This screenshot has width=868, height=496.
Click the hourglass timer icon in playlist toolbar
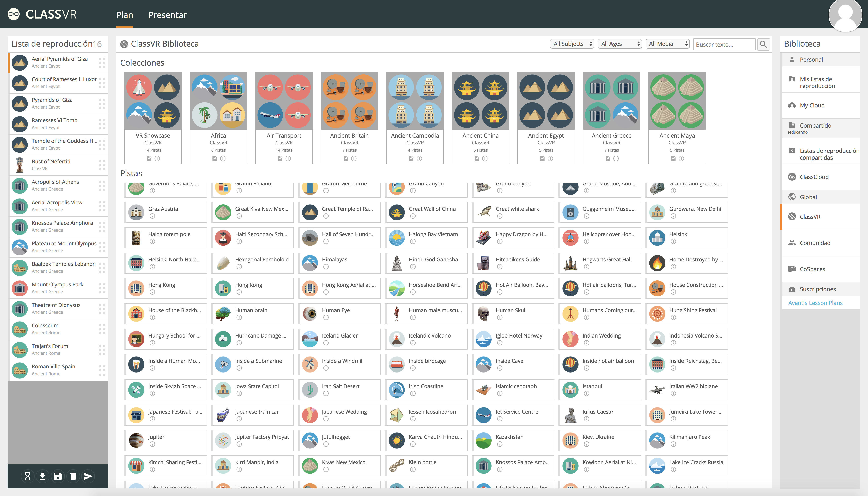pyautogui.click(x=28, y=476)
